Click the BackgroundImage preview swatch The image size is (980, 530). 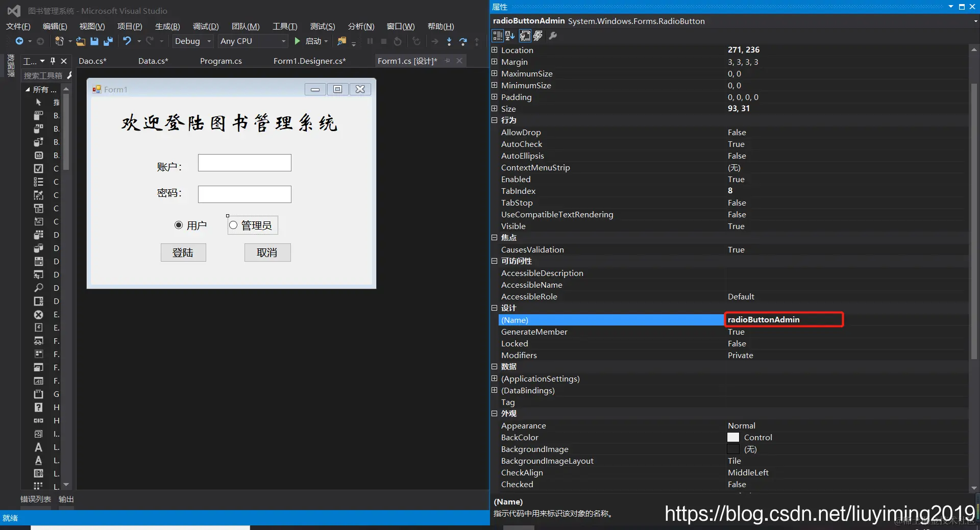pos(733,449)
